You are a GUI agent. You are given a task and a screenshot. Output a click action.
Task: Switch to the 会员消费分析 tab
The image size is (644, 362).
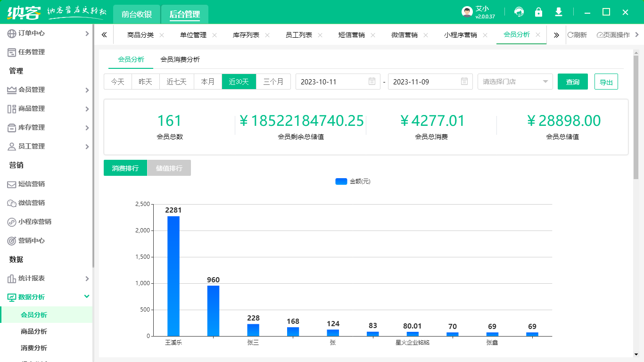(180, 59)
